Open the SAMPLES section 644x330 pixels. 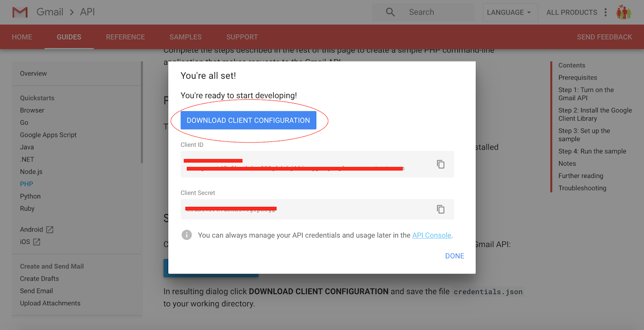pos(185,37)
